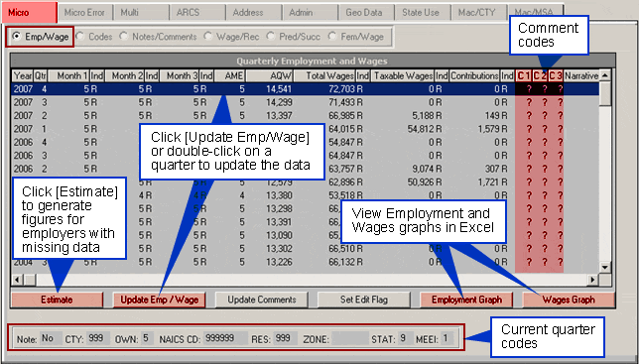Click the C 3 comment code header

coord(556,75)
